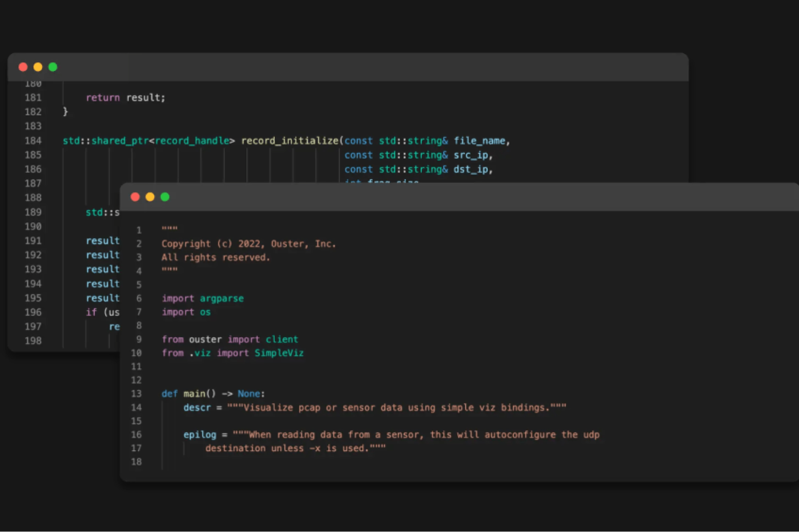The height and width of the screenshot is (532, 799).
Task: Maximize the front Python window with green button
Action: 165,197
